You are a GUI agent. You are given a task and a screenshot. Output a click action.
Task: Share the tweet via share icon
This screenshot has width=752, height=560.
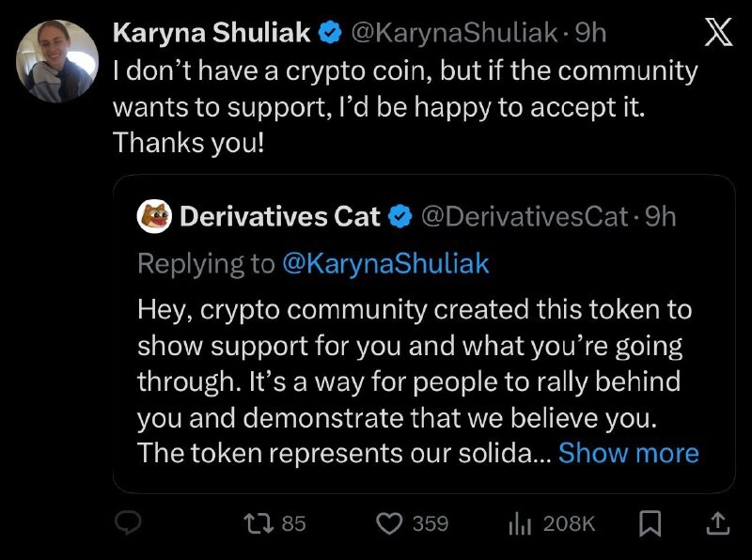pyautogui.click(x=714, y=522)
